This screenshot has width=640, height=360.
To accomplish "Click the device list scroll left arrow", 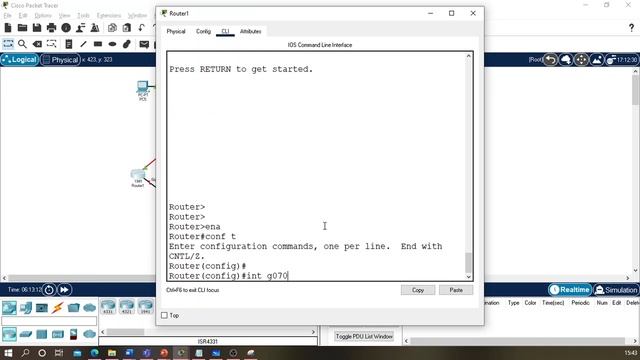I will (x=103, y=332).
